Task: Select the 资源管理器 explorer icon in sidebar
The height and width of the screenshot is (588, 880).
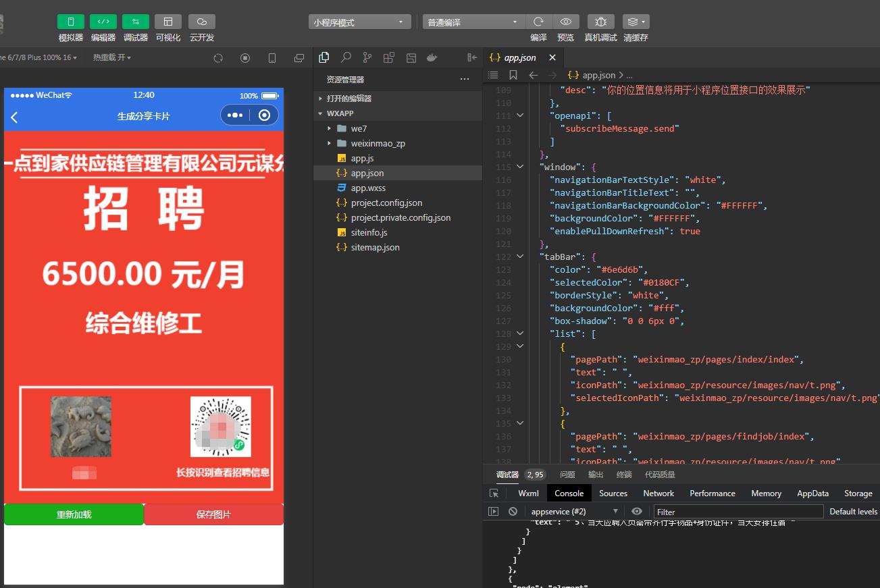Action: (324, 57)
